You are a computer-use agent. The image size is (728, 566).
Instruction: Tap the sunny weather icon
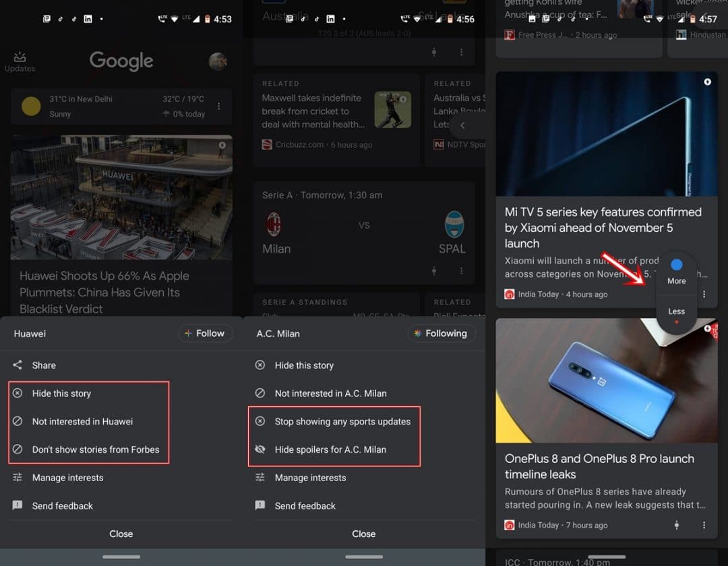(x=31, y=106)
